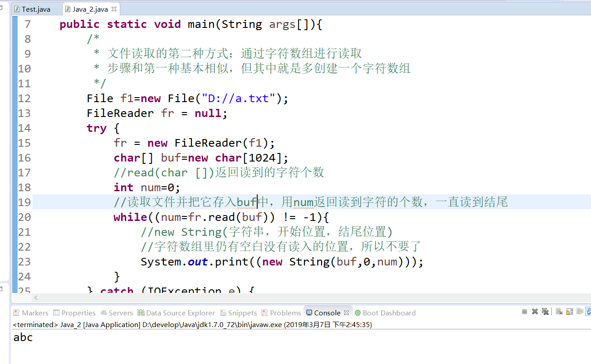Toggle Scroll Lock in the Console
Image resolution: width=591 pixels, height=364 pixels.
coord(569,311)
